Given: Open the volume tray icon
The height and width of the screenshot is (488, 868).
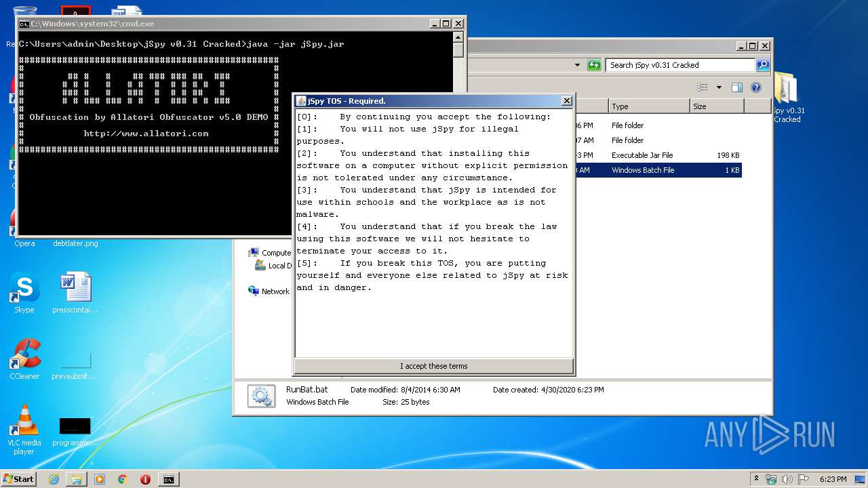Looking at the screenshot, I should (787, 479).
